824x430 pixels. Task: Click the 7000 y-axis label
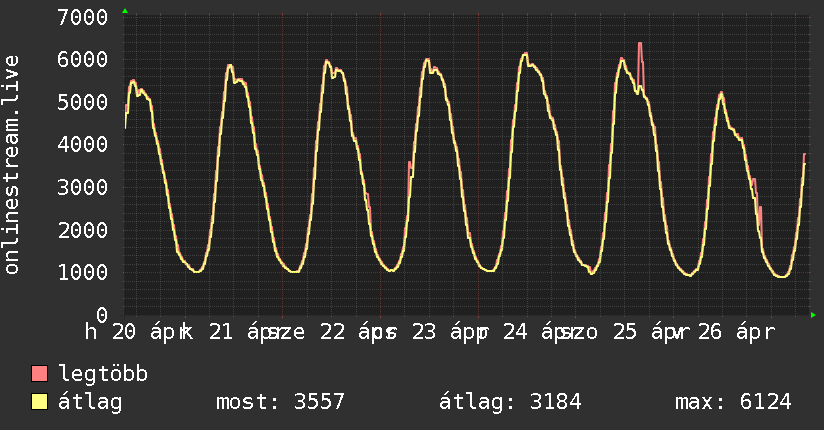[x=83, y=17]
